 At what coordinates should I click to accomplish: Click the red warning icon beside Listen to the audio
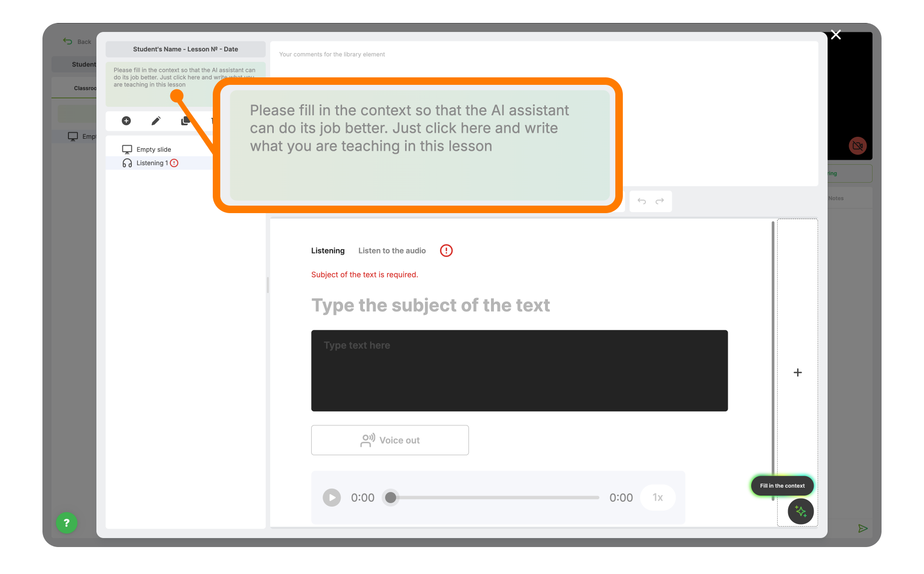[x=446, y=251]
